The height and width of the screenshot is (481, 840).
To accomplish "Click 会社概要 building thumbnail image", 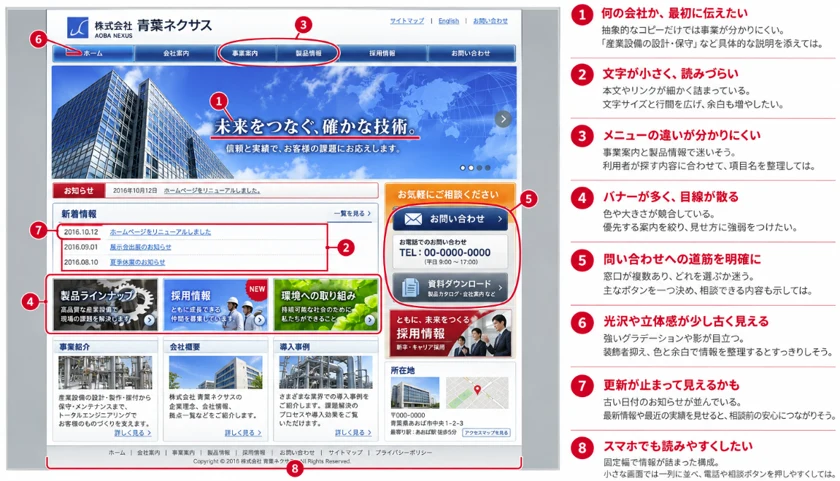I will tap(215, 372).
